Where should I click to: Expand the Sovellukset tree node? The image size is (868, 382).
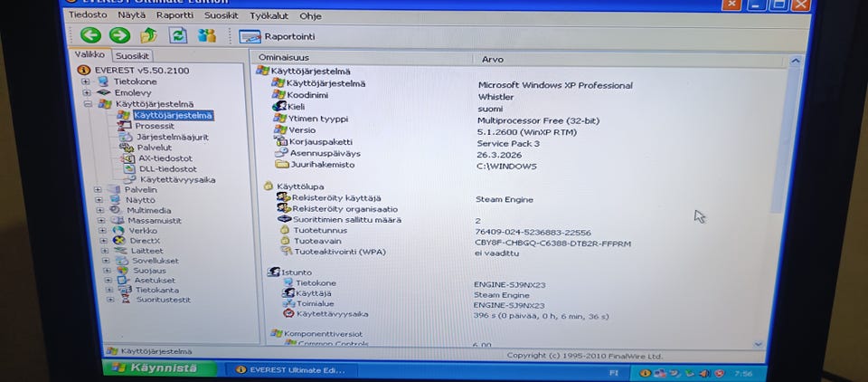point(106,261)
